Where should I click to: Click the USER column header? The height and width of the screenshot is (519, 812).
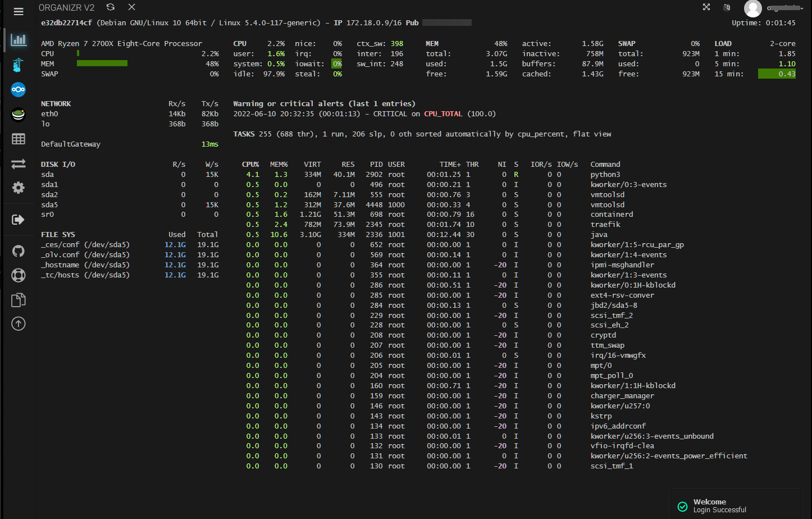click(x=396, y=165)
